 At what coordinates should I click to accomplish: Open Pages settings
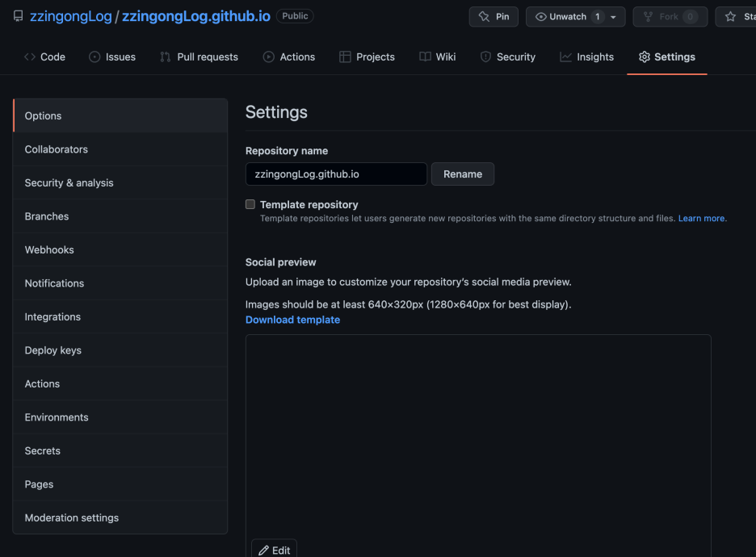(120, 484)
